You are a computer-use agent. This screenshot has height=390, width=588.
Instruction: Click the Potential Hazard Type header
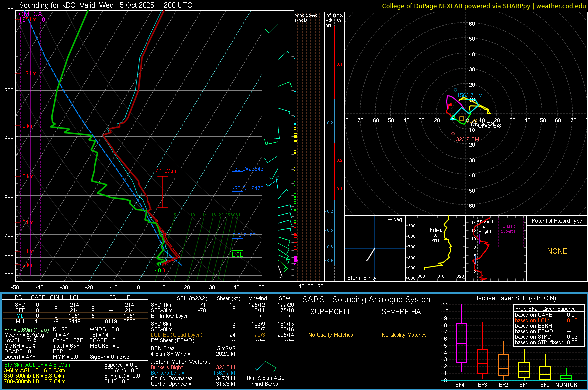[x=557, y=221]
